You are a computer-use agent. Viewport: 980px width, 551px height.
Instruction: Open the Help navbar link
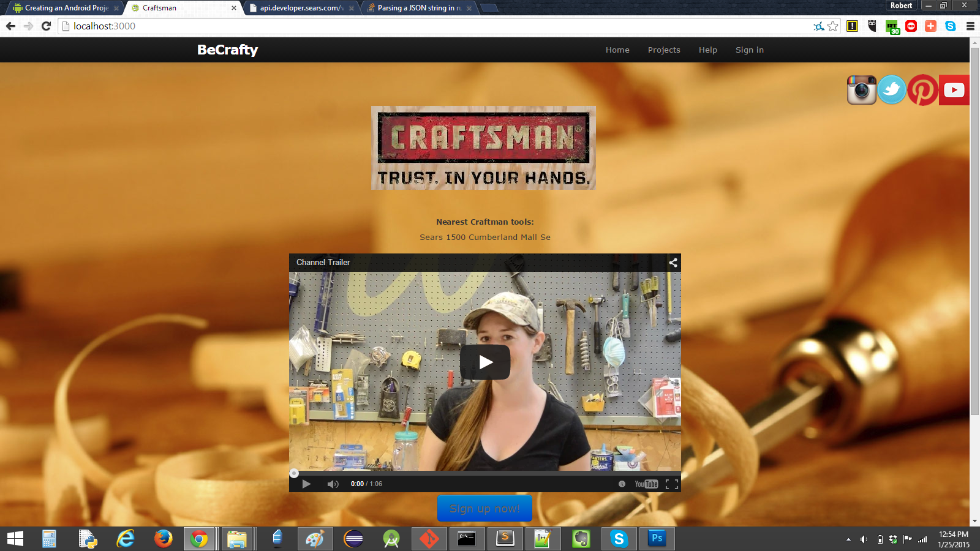click(x=708, y=50)
